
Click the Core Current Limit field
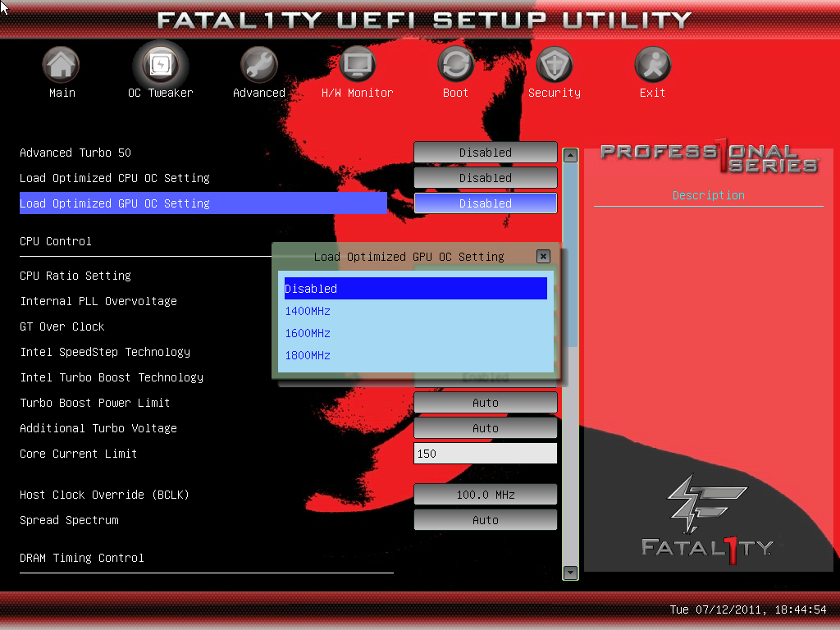coord(485,454)
